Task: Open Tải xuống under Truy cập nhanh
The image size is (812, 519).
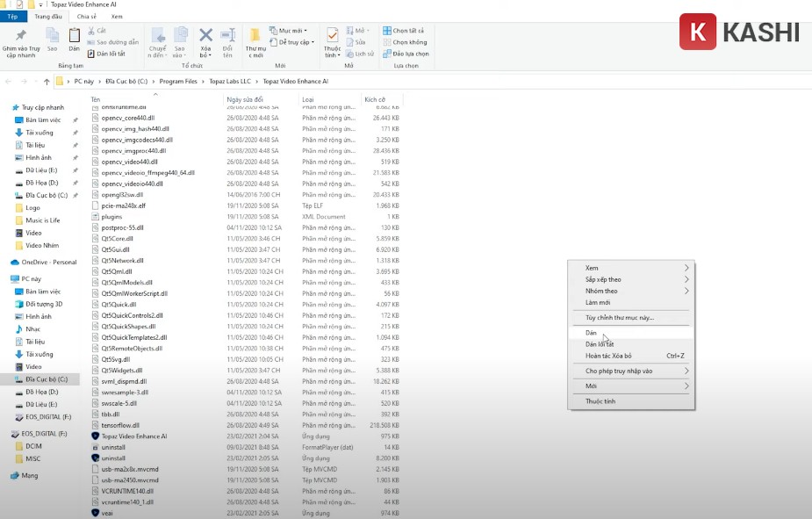Action: pyautogui.click(x=40, y=133)
